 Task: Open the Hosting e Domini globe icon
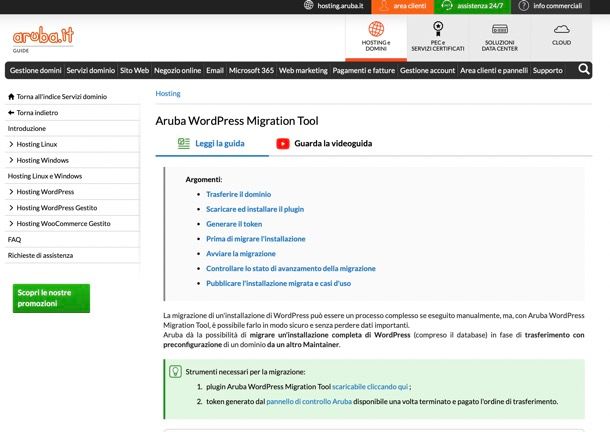point(376,29)
